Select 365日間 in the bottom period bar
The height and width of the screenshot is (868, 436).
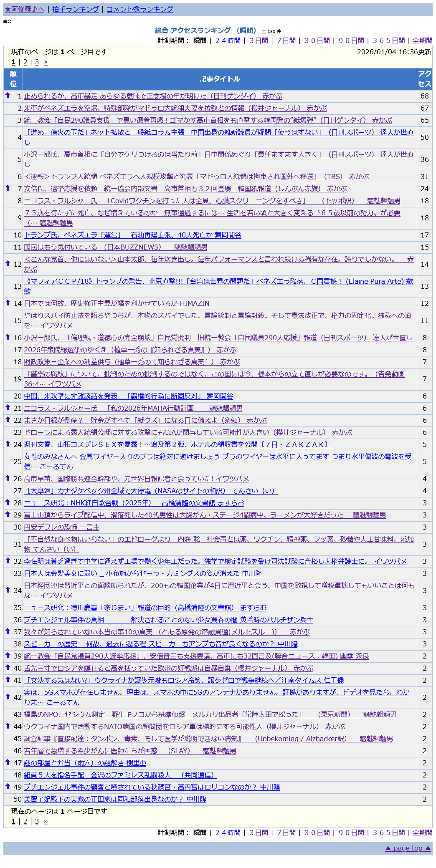click(x=388, y=833)
